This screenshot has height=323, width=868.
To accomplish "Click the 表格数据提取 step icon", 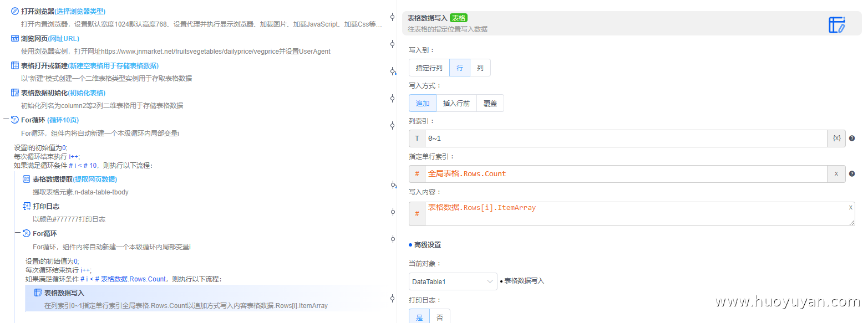I will (x=27, y=179).
